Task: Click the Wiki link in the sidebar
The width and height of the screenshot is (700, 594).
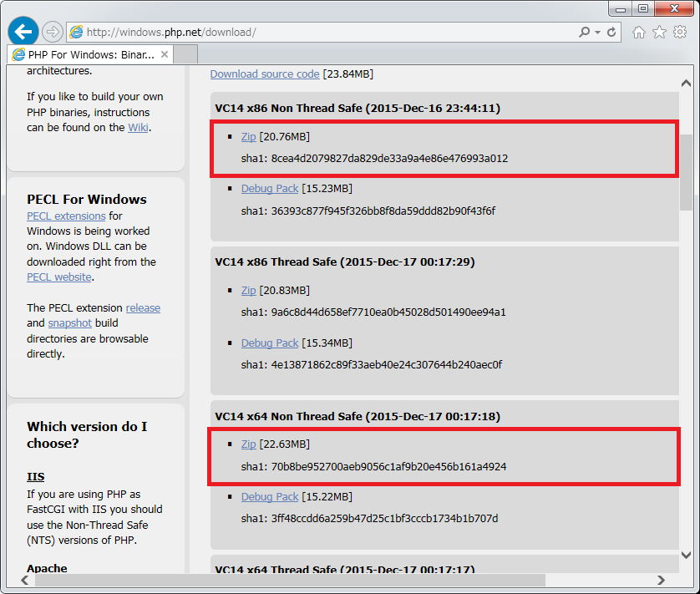Action: coord(138,128)
